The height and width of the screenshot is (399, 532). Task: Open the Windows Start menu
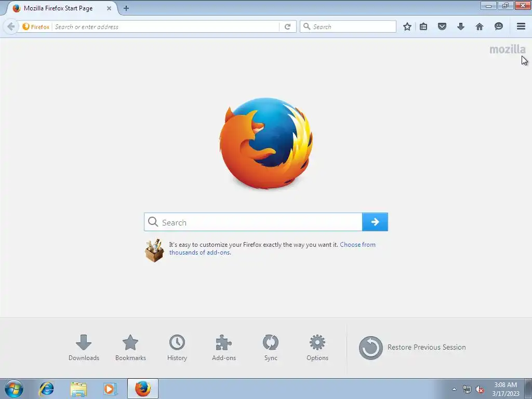tap(14, 389)
